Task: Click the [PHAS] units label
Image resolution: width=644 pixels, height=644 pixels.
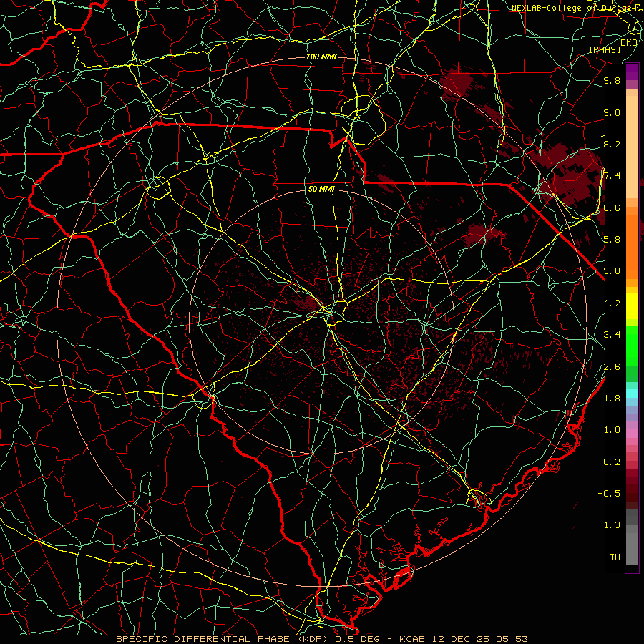Action: click(x=605, y=50)
